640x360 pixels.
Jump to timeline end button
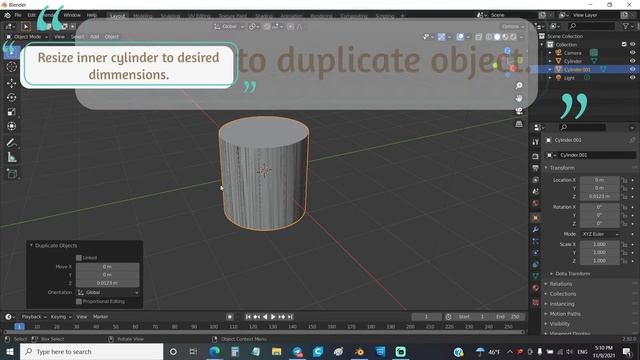[x=290, y=317]
